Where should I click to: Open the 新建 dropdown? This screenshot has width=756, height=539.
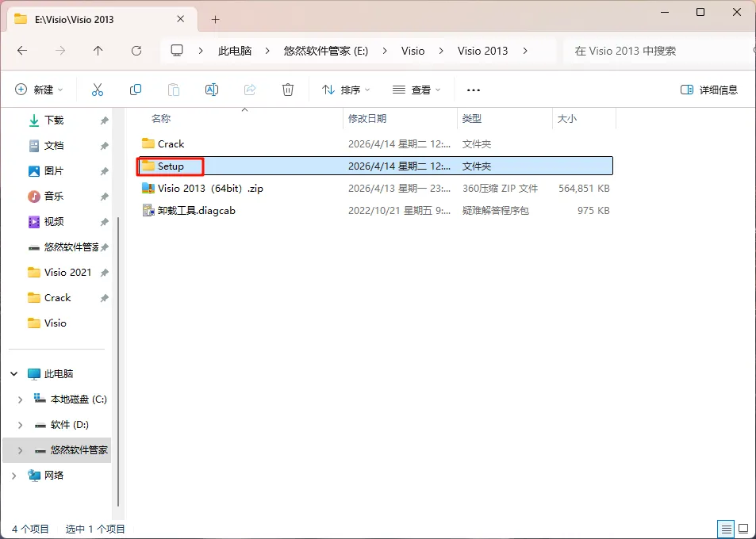click(39, 90)
